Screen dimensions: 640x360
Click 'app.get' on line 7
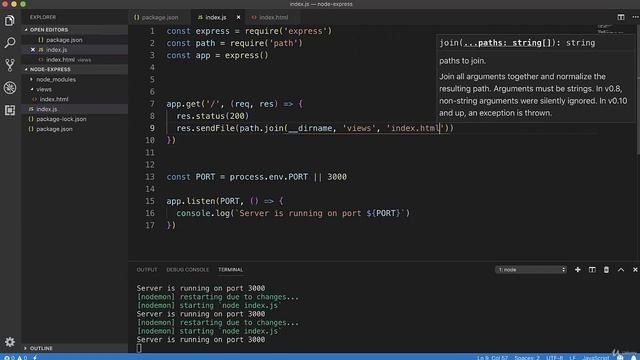click(183, 104)
